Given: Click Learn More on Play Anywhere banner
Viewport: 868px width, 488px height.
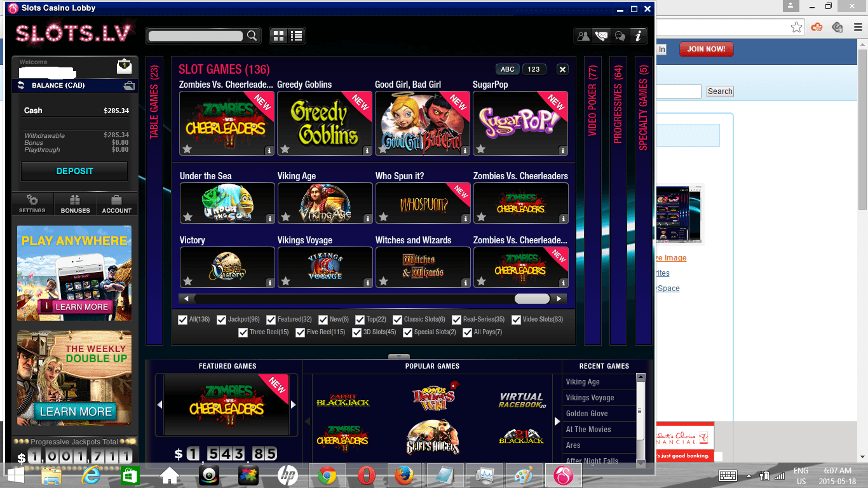Looking at the screenshot, I should coord(76,307).
